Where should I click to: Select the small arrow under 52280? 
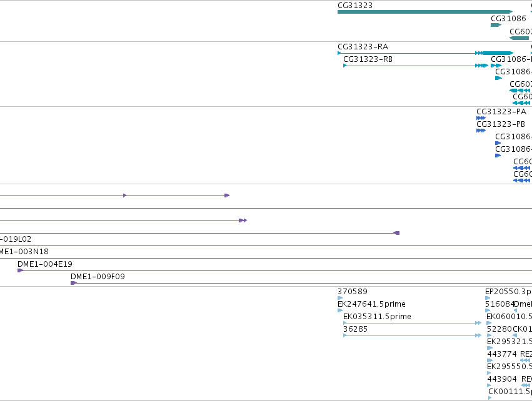pos(489,335)
